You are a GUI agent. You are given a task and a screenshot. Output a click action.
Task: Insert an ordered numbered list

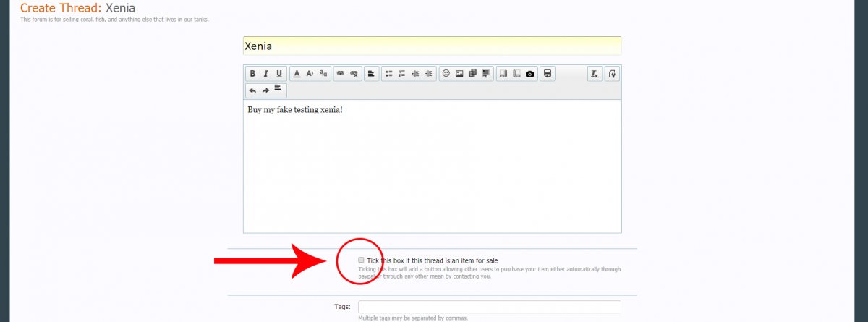(x=402, y=74)
